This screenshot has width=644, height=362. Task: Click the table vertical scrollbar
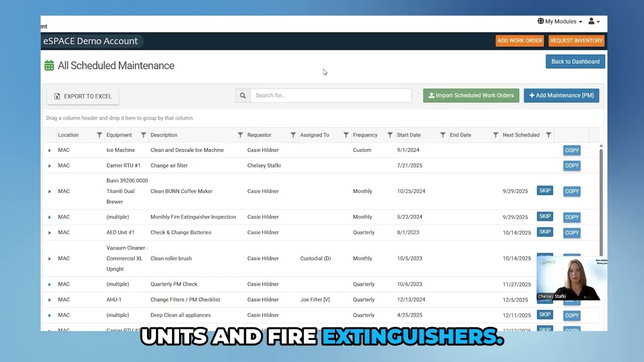pyautogui.click(x=601, y=201)
